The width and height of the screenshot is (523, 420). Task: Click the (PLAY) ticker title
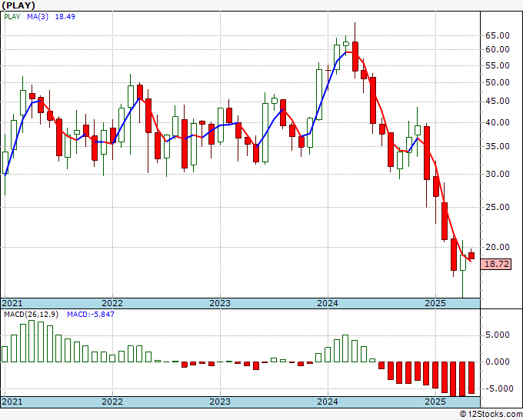point(18,5)
